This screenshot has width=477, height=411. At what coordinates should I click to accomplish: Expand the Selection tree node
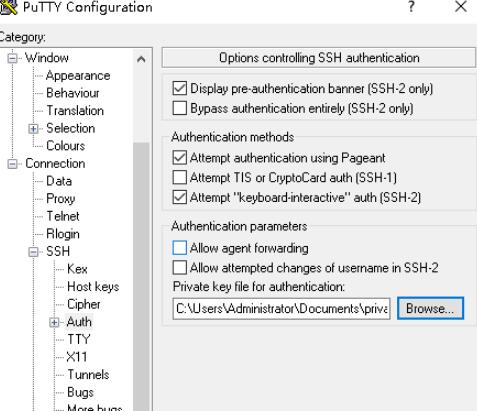tap(33, 129)
